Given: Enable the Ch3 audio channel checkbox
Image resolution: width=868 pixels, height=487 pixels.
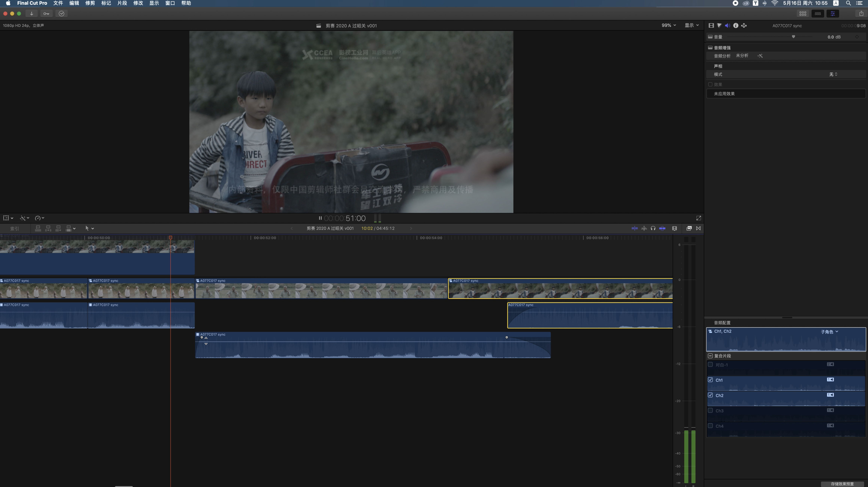Looking at the screenshot, I should 710,411.
